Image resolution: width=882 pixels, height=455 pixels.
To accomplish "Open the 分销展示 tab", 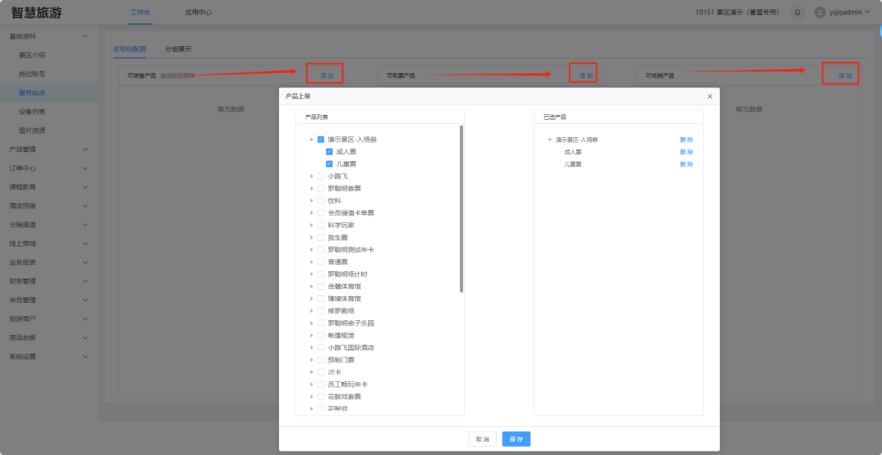I will [x=178, y=48].
